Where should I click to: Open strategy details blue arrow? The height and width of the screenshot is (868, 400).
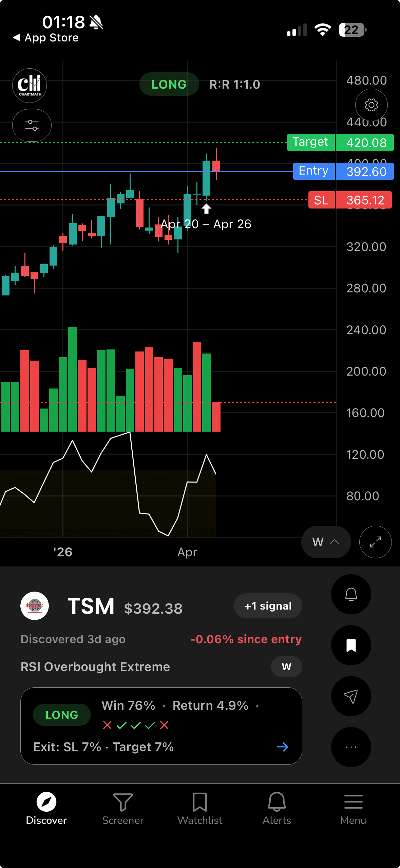point(283,747)
